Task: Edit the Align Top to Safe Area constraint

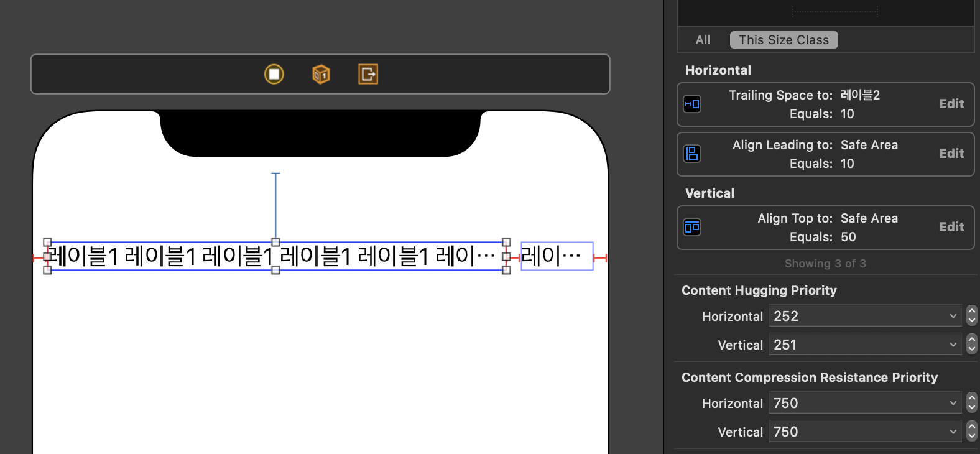Action: click(951, 227)
